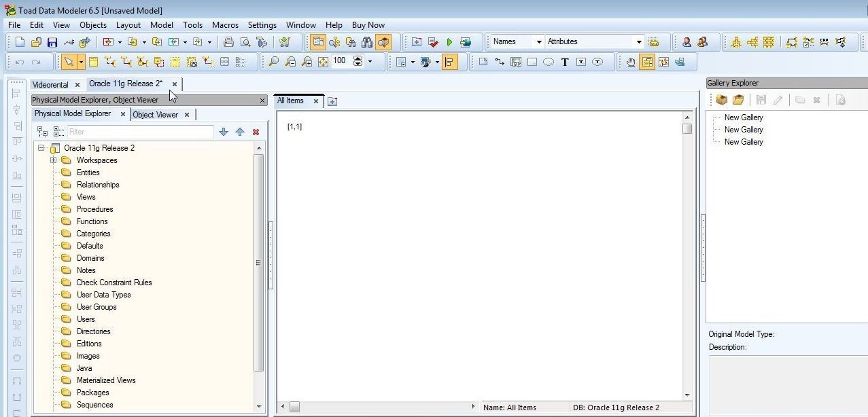Toggle the highlighted 3D box toolbar button

384,42
